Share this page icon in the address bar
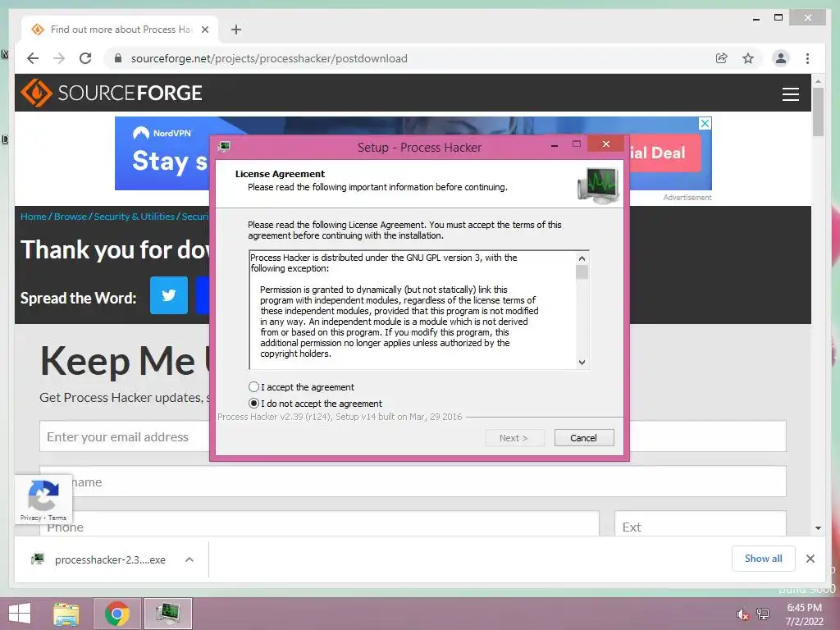The width and height of the screenshot is (840, 630). pyautogui.click(x=722, y=58)
